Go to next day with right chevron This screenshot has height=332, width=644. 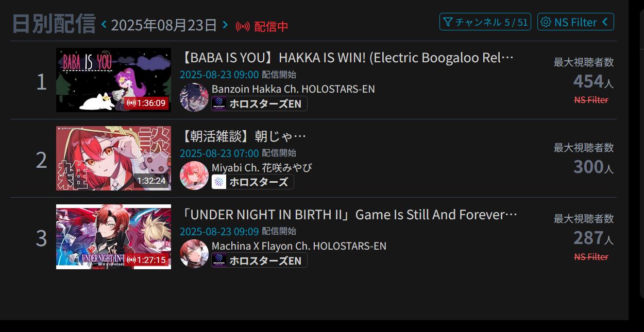pyautogui.click(x=225, y=24)
